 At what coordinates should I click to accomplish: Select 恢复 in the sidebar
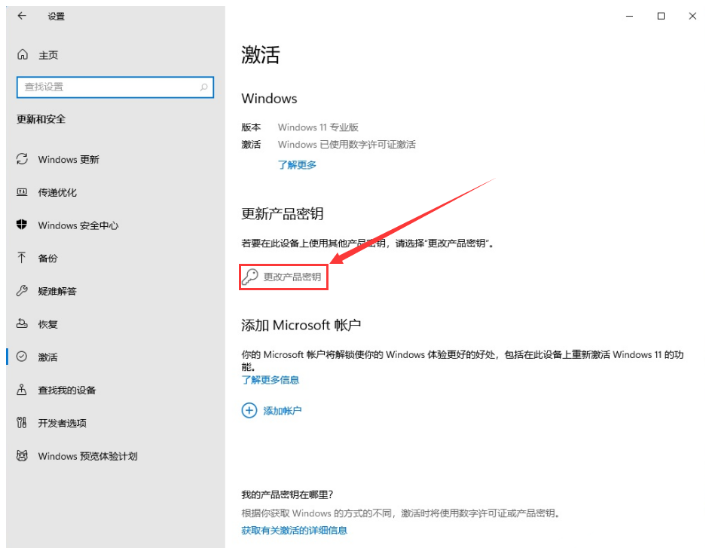48,324
